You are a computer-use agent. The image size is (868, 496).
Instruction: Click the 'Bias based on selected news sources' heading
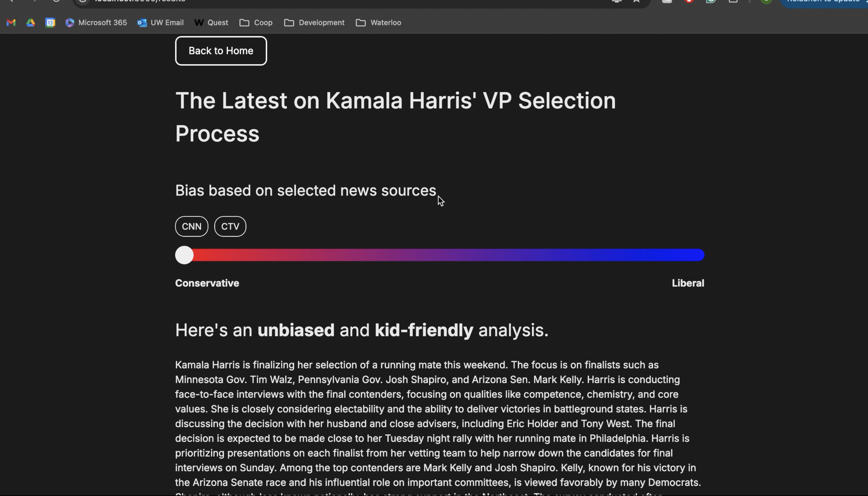tap(306, 190)
